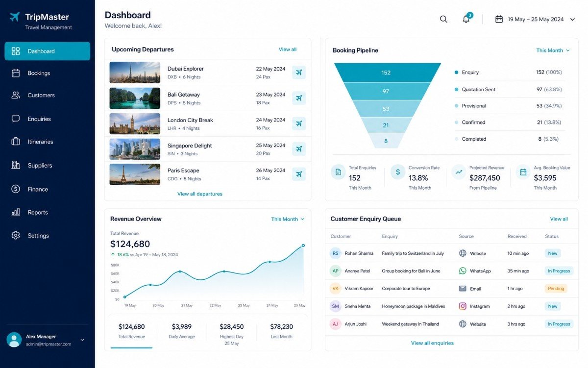Click View all enquiries link
The width and height of the screenshot is (588, 368).
(x=432, y=343)
